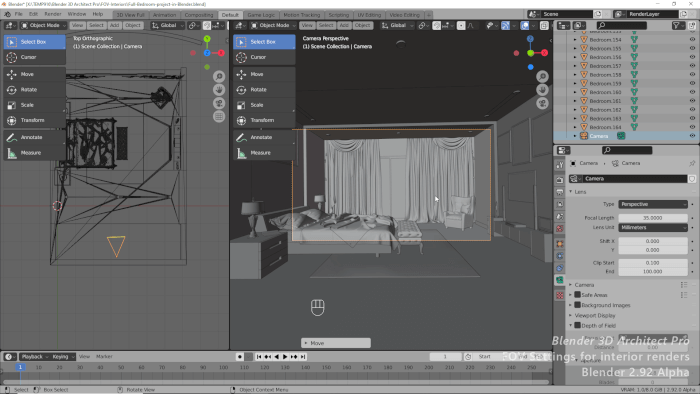This screenshot has width=700, height=394.
Task: Click the Keying button in timeline
Action: [x=62, y=357]
